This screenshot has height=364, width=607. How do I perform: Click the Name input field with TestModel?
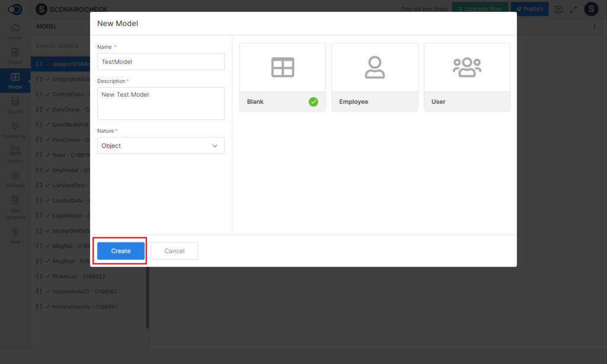[x=161, y=62]
